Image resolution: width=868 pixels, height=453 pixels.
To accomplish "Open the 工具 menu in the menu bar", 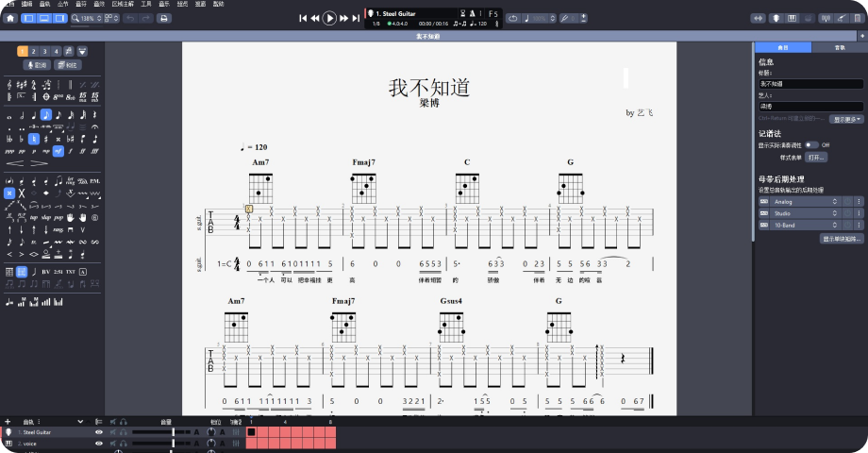I will pyautogui.click(x=145, y=4).
